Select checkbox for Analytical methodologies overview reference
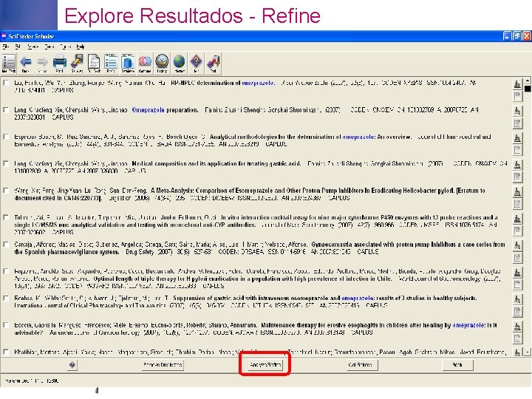532x399 pixels. tap(6, 137)
